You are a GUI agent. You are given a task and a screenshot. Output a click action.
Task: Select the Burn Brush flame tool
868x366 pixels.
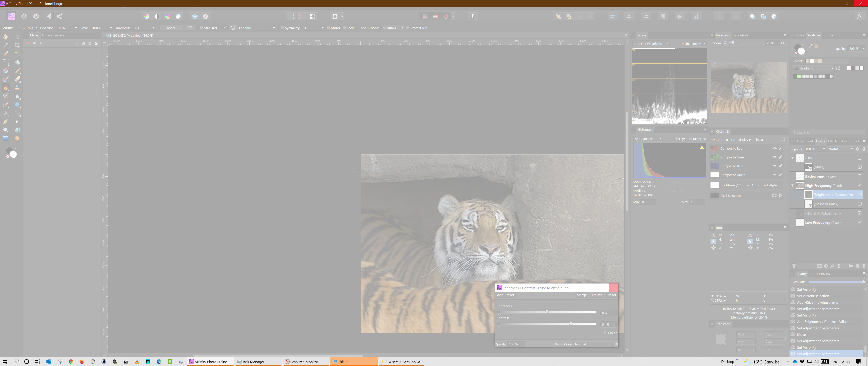pyautogui.click(x=6, y=88)
